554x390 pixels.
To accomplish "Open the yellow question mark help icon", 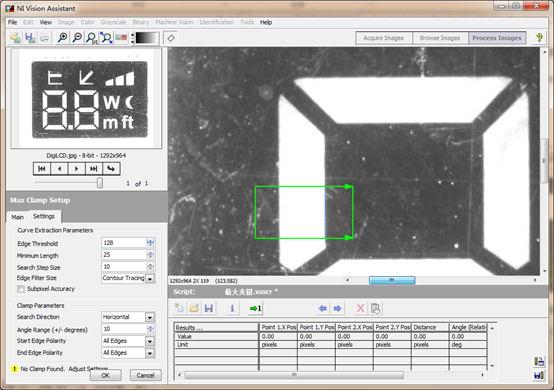I will pos(539,37).
